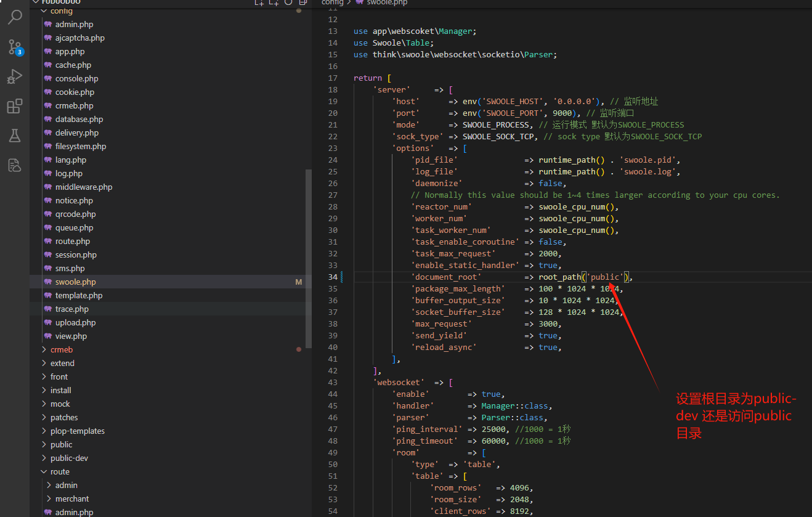The width and height of the screenshot is (812, 517).
Task: Click 'enable_static_handler' option key
Action: tap(465, 265)
